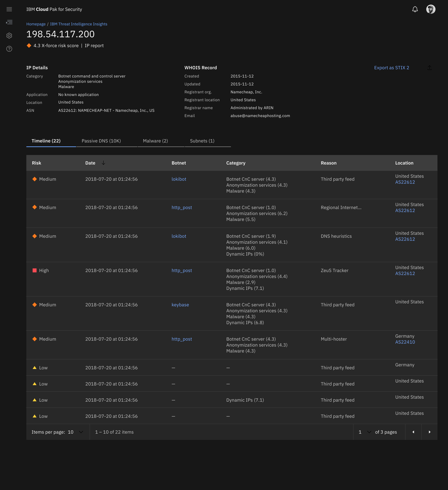Screen dimensions: 448x490
Task: Open http_post link in ZeuS Tracker row
Action: tap(182, 271)
